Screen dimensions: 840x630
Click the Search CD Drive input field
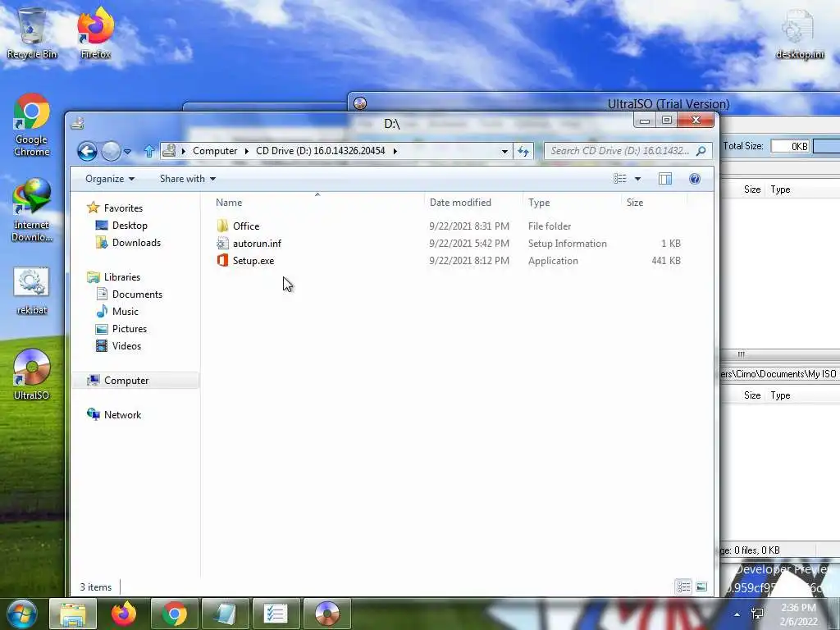(x=620, y=151)
